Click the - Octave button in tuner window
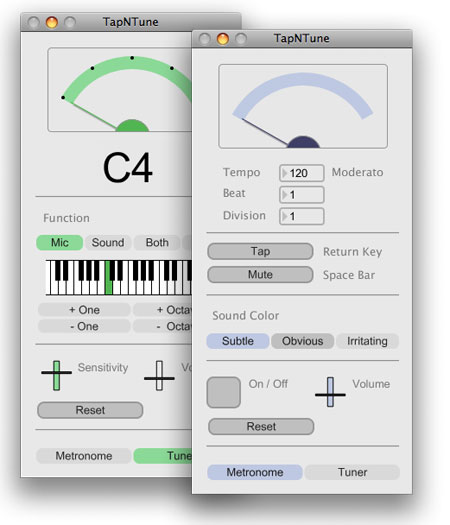This screenshot has height=525, width=450. [x=162, y=326]
